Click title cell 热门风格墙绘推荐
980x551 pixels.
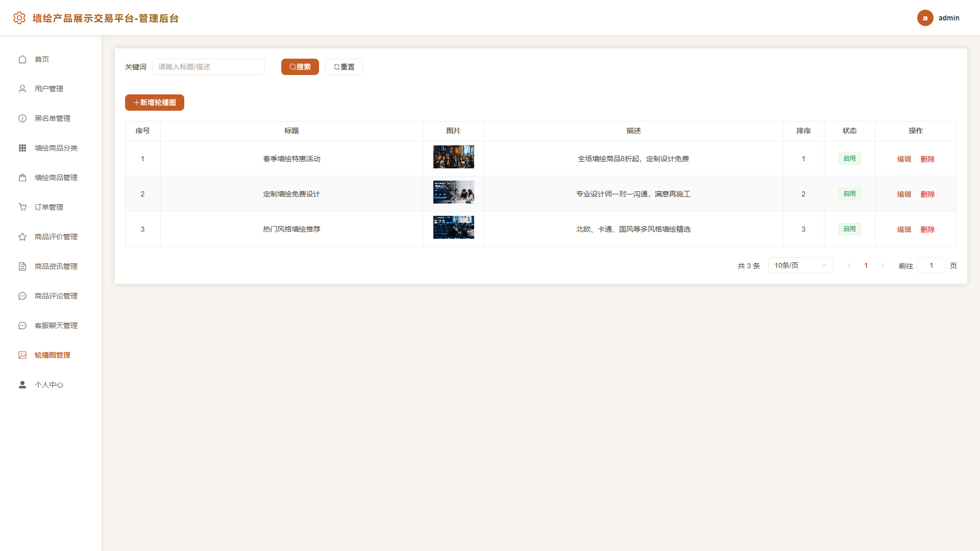tap(291, 229)
